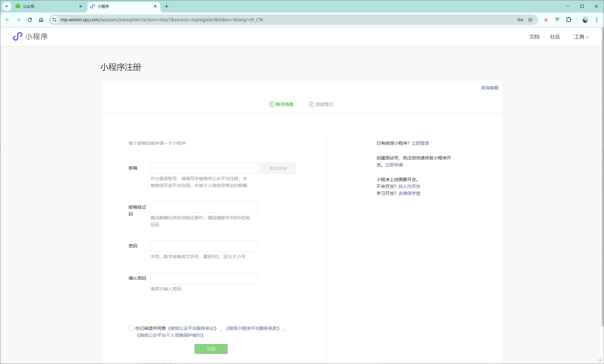Open 《微信小程序平台服务条款》 link
Image resolution: width=604 pixels, height=364 pixels.
coord(252,328)
